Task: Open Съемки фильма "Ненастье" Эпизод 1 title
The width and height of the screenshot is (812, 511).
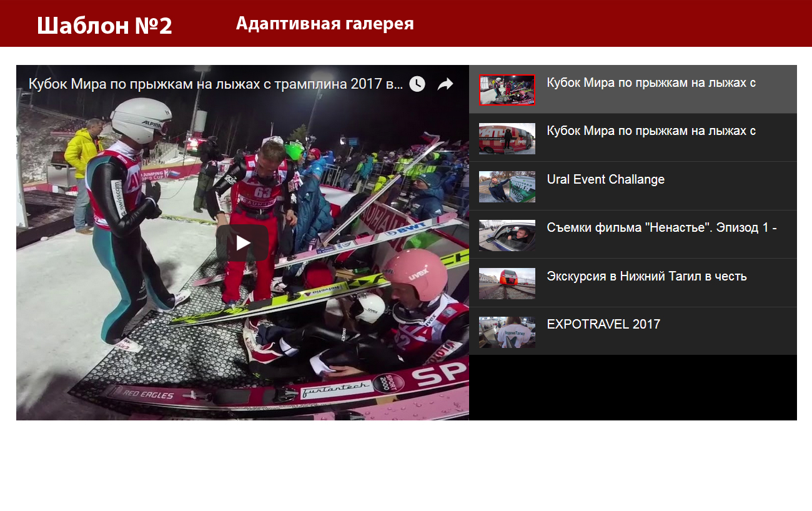Action: (x=661, y=228)
